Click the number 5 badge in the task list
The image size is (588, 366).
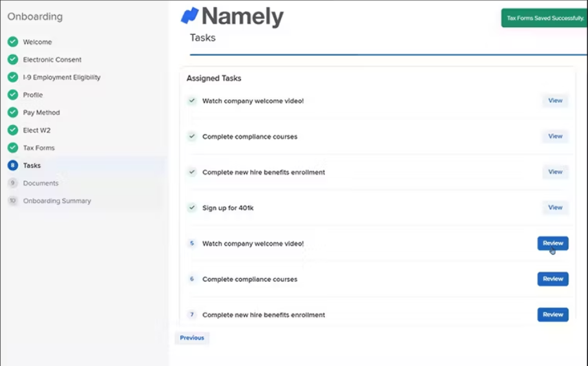pyautogui.click(x=192, y=243)
